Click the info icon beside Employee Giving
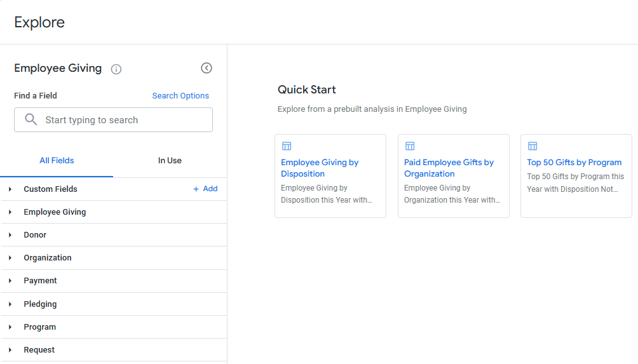638x364 pixels. coord(116,69)
